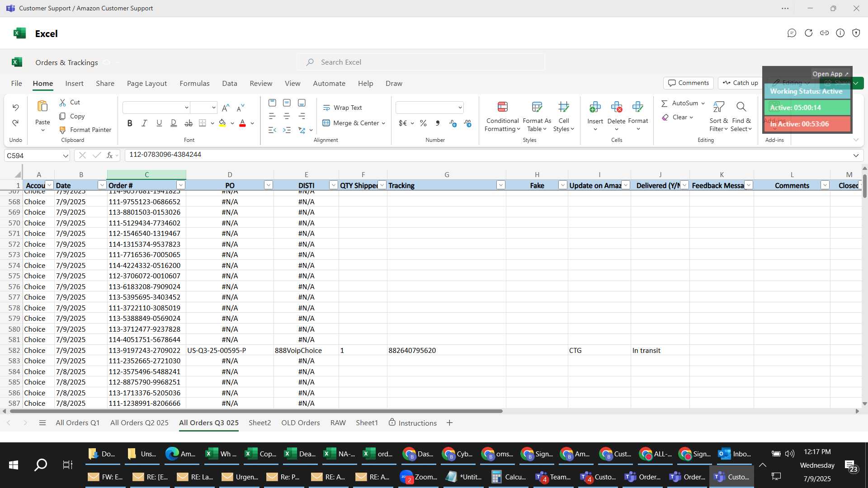This screenshot has width=868, height=488.
Task: Click the Search Excel field
Action: 421,62
